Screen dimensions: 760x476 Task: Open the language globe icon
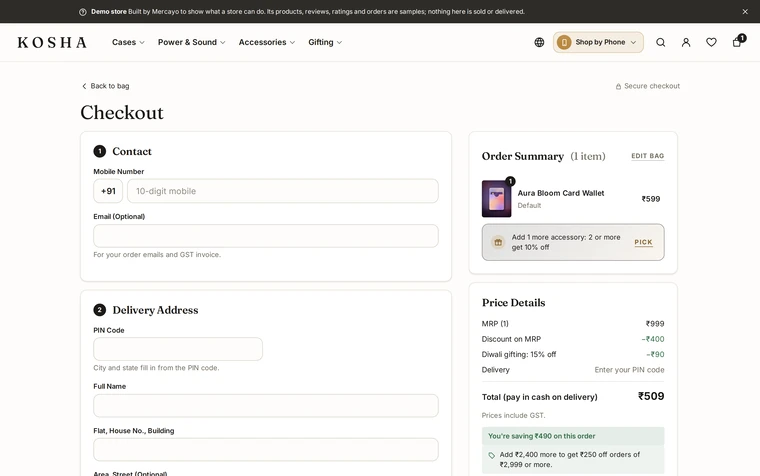point(539,42)
